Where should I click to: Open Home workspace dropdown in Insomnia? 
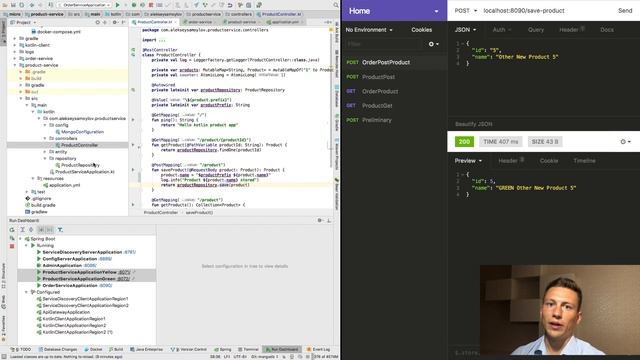[x=393, y=11]
